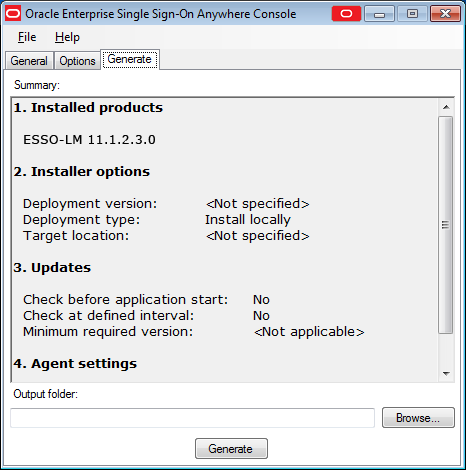Select the Generate tab
This screenshot has width=466, height=470.
[x=130, y=59]
